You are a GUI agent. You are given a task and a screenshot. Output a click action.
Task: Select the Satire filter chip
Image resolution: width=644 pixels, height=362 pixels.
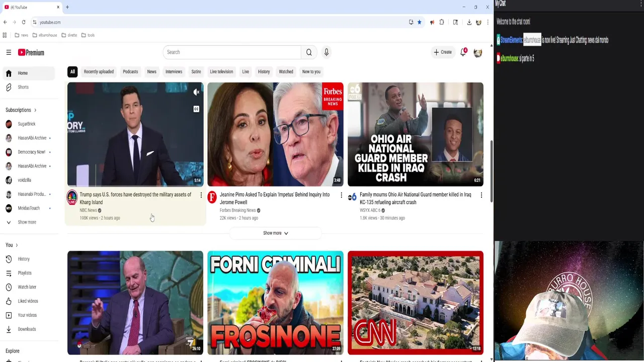click(x=196, y=71)
